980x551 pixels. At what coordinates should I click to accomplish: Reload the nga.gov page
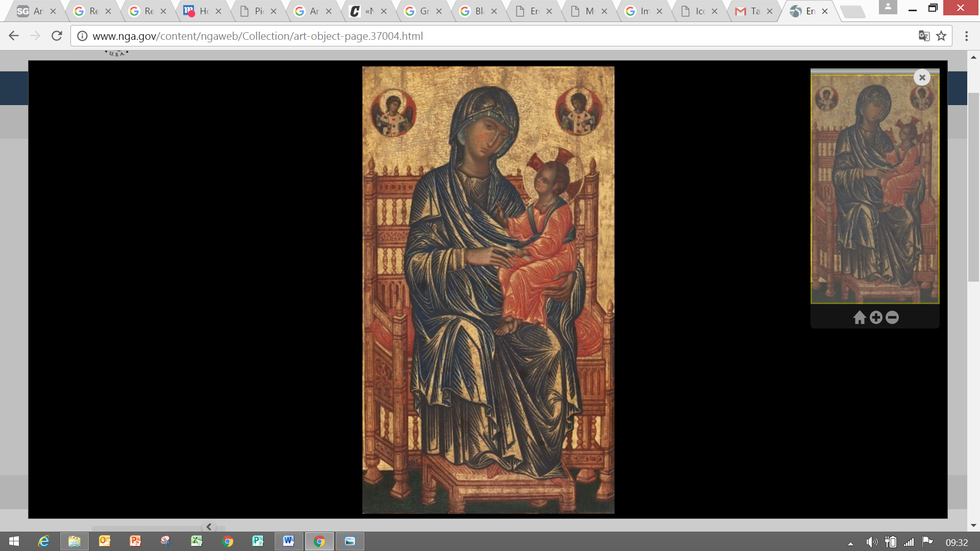coord(57,36)
